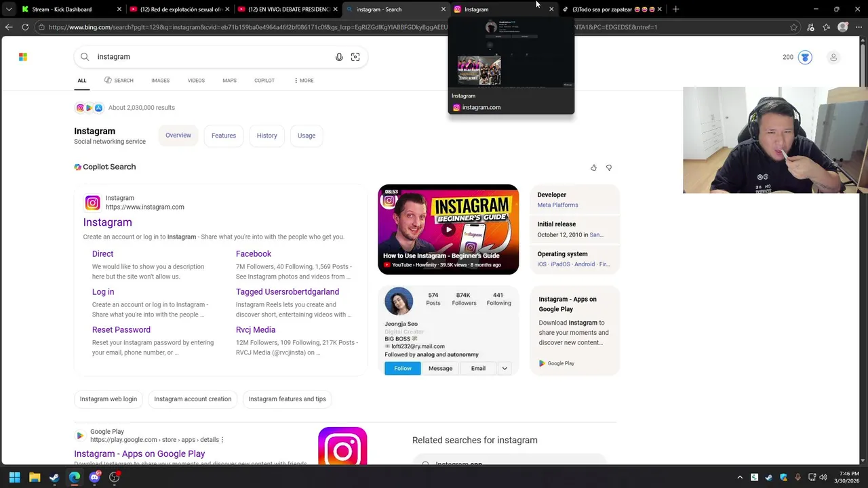
Task: Expand the More search categories menu
Action: [304, 81]
